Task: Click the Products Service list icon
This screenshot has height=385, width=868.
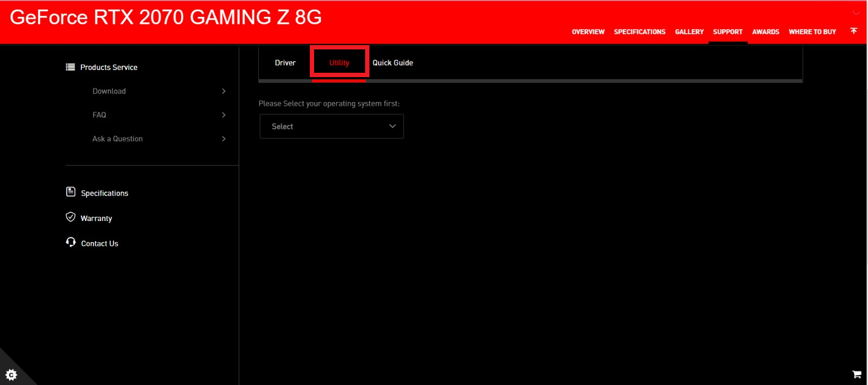Action: tap(71, 67)
